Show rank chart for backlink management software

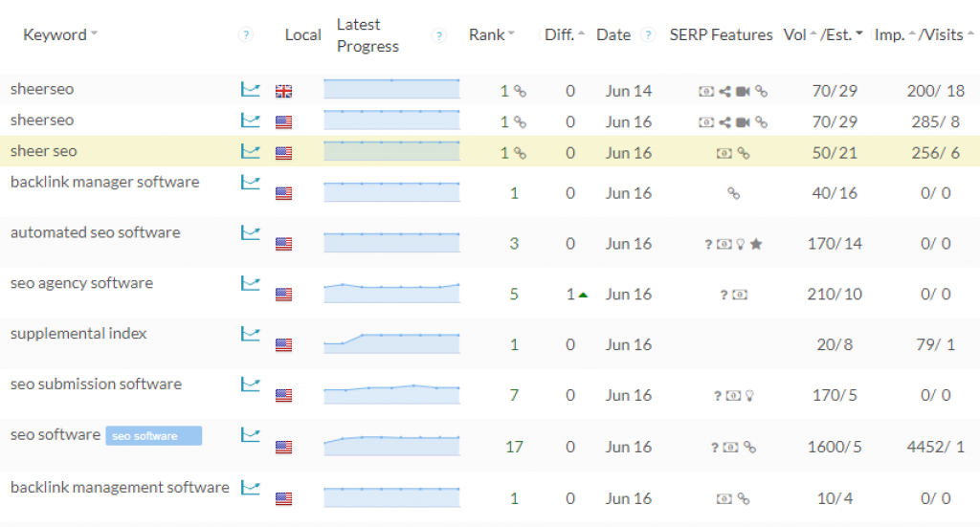click(x=251, y=488)
